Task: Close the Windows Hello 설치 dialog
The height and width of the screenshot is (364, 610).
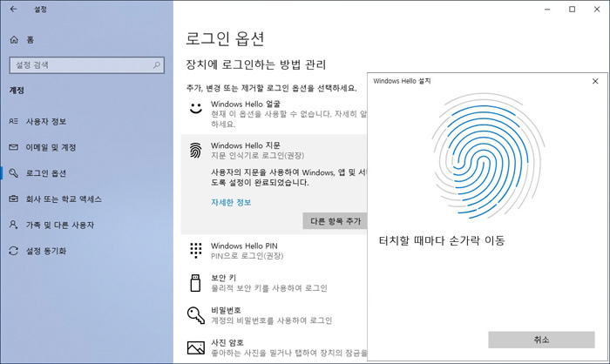Action: 595,81
